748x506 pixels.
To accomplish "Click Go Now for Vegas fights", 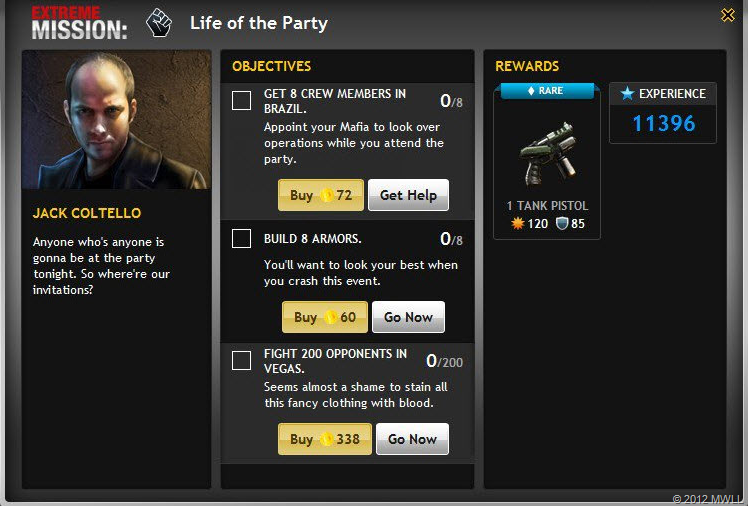I will point(413,439).
